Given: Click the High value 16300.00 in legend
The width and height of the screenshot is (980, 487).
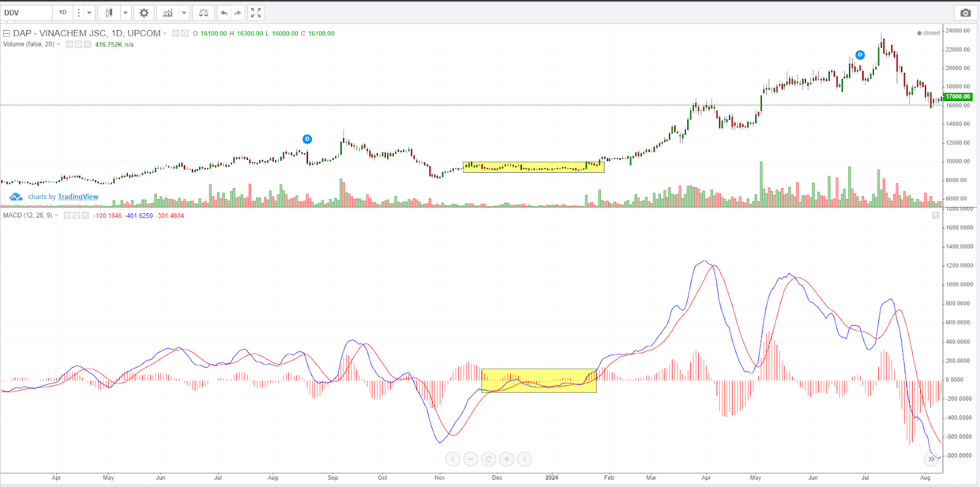Looking at the screenshot, I should (250, 34).
